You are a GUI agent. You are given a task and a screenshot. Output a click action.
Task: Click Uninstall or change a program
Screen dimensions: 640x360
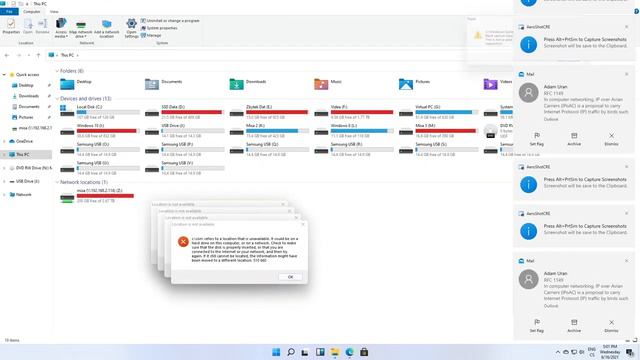[170, 20]
